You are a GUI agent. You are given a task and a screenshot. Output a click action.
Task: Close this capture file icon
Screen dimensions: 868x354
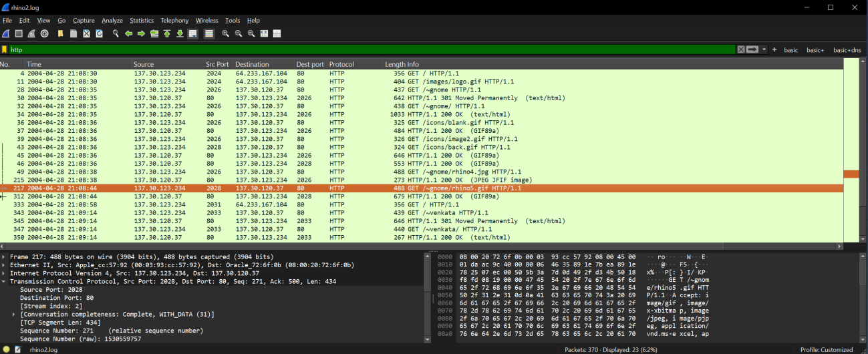[86, 33]
